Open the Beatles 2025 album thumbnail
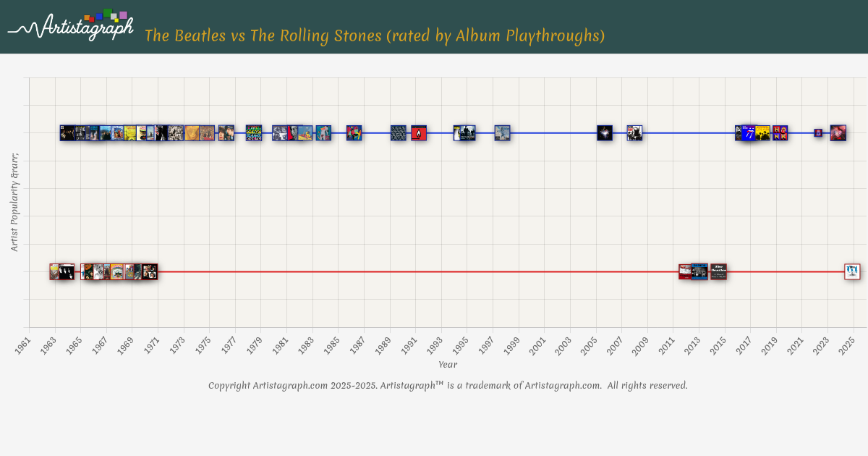The width and height of the screenshot is (868, 456). pos(853,272)
